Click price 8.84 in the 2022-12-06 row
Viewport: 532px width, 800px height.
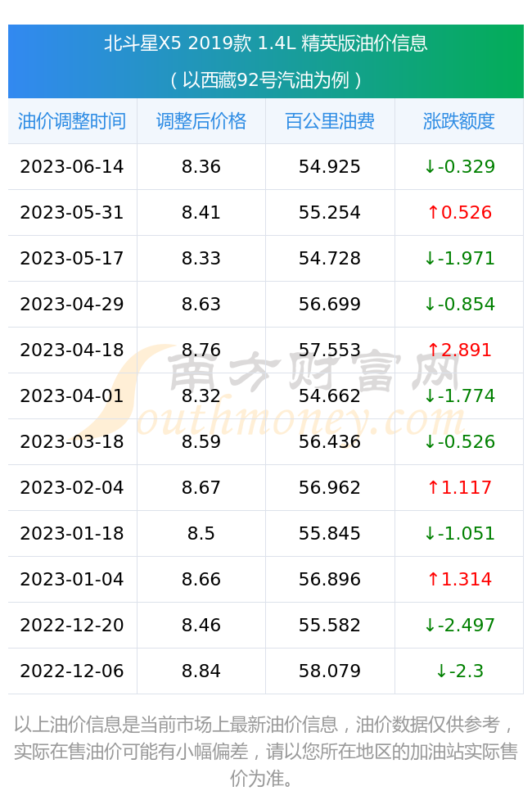[201, 672]
